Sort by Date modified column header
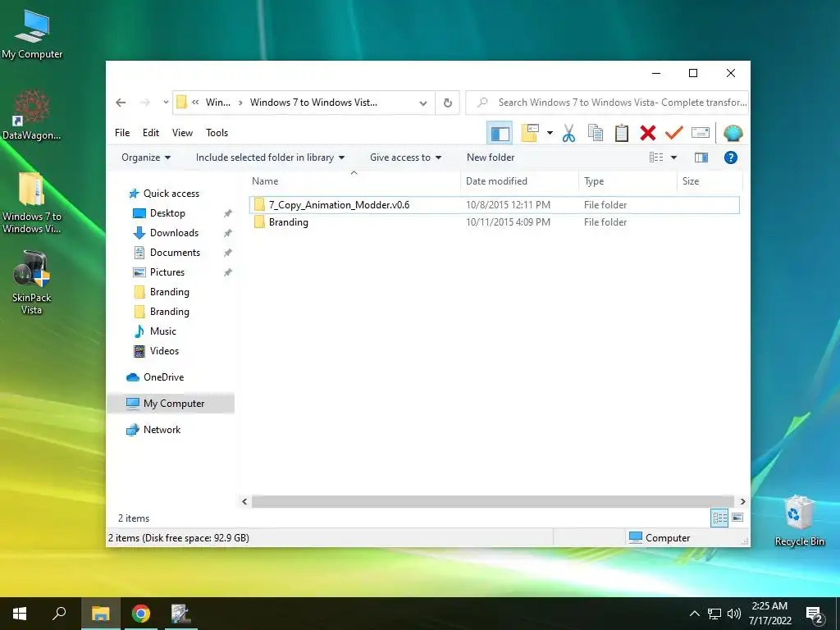The height and width of the screenshot is (630, 840). pyautogui.click(x=519, y=181)
